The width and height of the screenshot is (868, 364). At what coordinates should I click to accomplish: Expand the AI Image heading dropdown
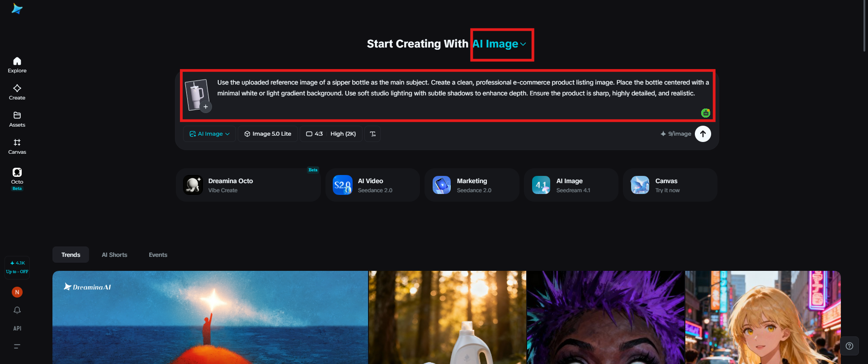point(500,44)
